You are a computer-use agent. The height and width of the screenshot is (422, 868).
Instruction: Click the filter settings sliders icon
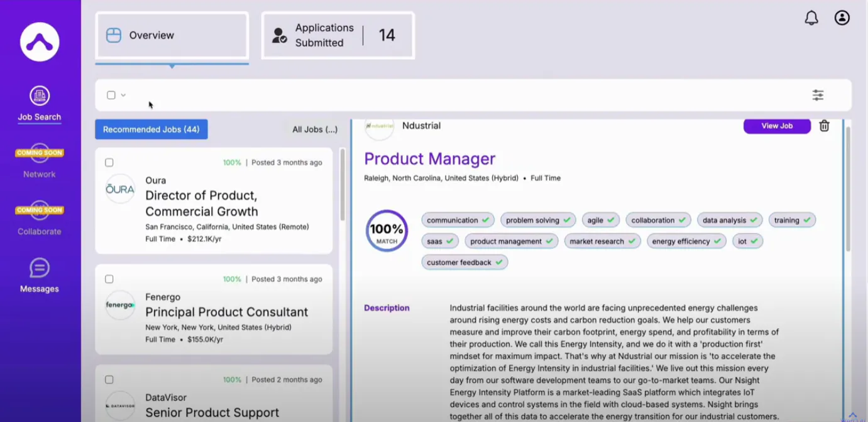pyautogui.click(x=818, y=95)
